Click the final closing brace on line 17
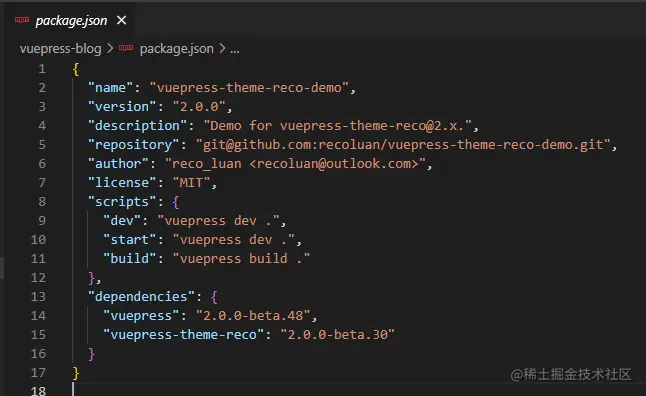The width and height of the screenshot is (646, 396). [76, 373]
